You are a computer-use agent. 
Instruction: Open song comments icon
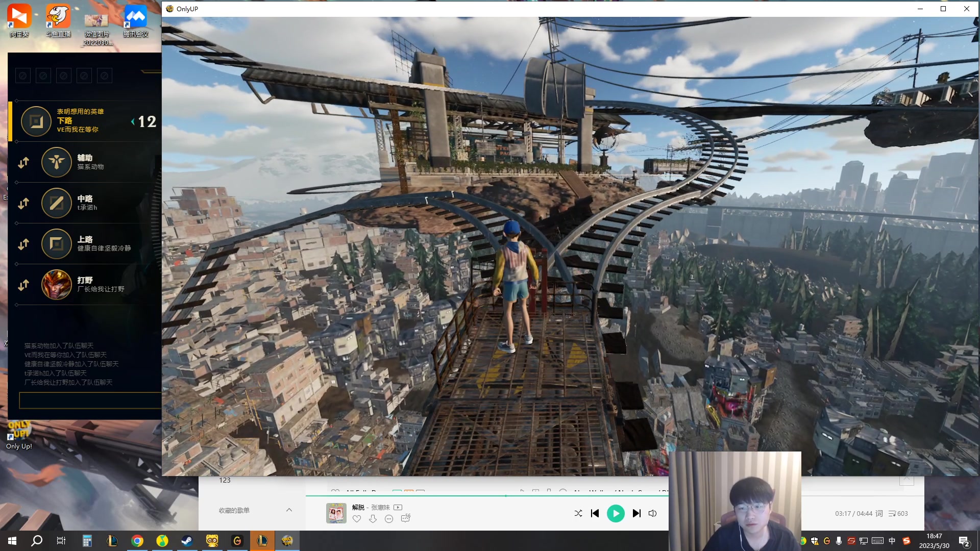tap(406, 518)
